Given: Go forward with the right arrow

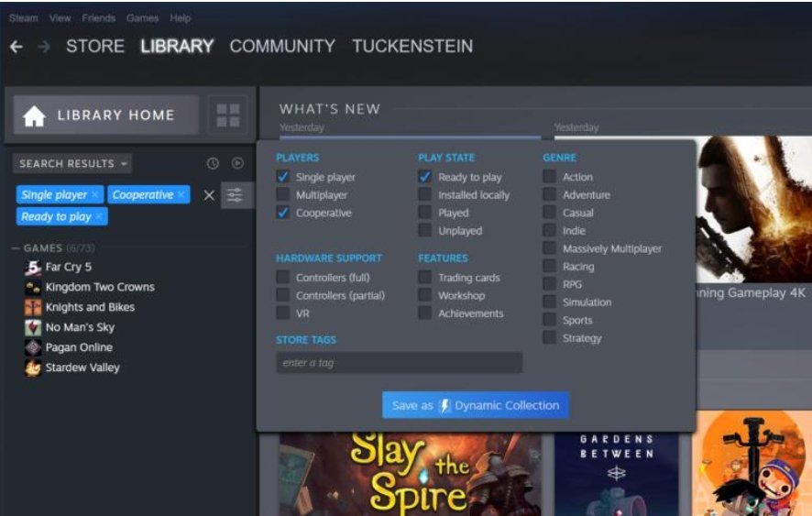Looking at the screenshot, I should tap(44, 47).
